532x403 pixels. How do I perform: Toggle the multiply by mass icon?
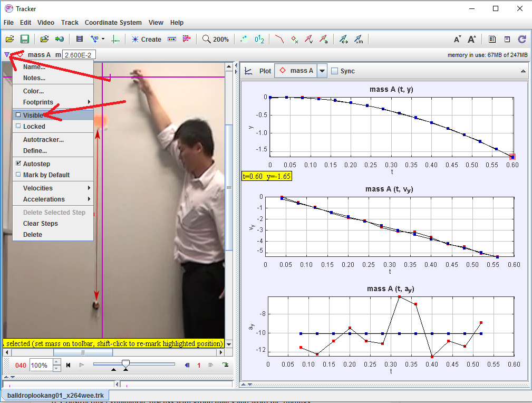tap(359, 39)
